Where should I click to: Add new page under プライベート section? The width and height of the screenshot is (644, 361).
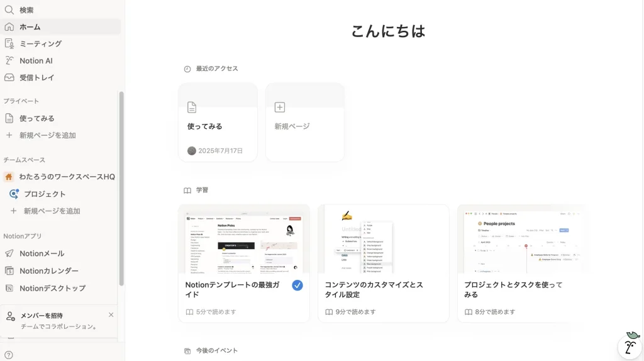coord(47,135)
